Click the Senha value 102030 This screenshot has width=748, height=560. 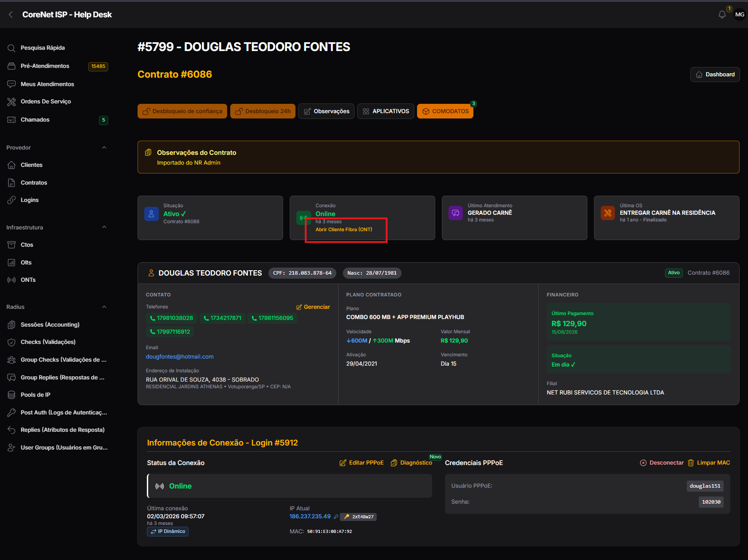(711, 502)
